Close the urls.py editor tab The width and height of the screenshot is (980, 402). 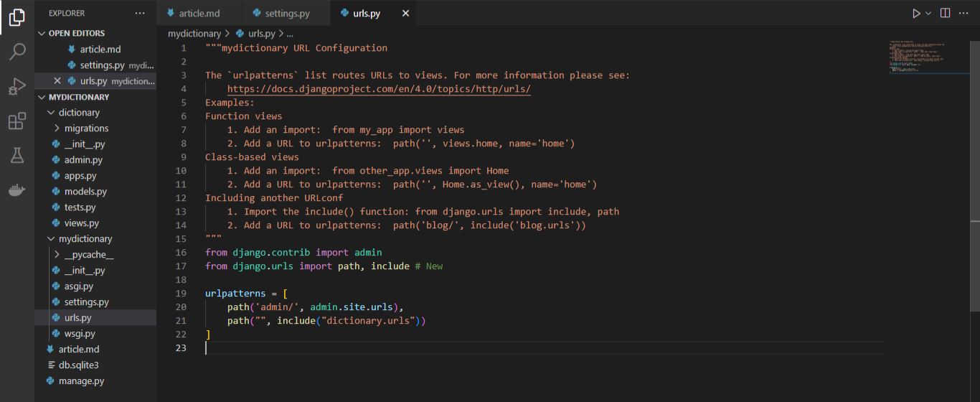(406, 13)
